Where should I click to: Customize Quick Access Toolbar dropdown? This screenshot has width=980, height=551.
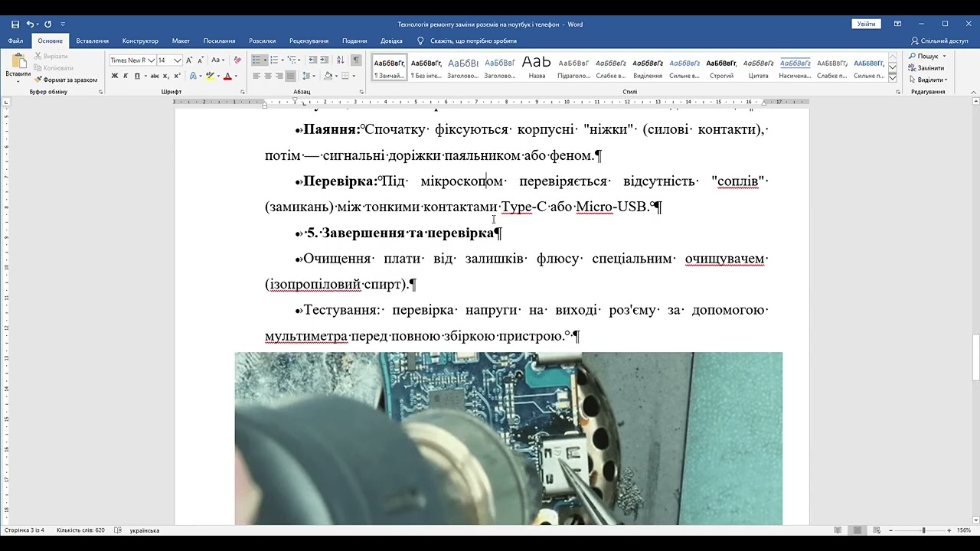pyautogui.click(x=63, y=24)
